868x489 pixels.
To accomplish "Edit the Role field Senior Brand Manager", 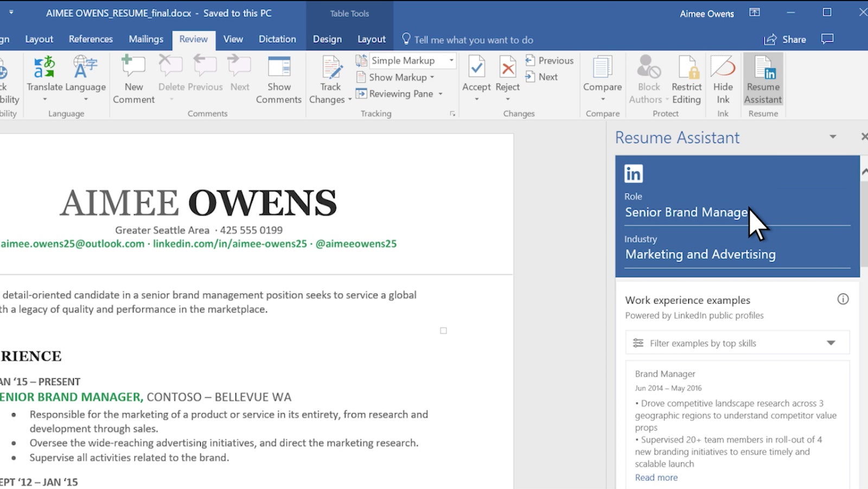I will (737, 212).
